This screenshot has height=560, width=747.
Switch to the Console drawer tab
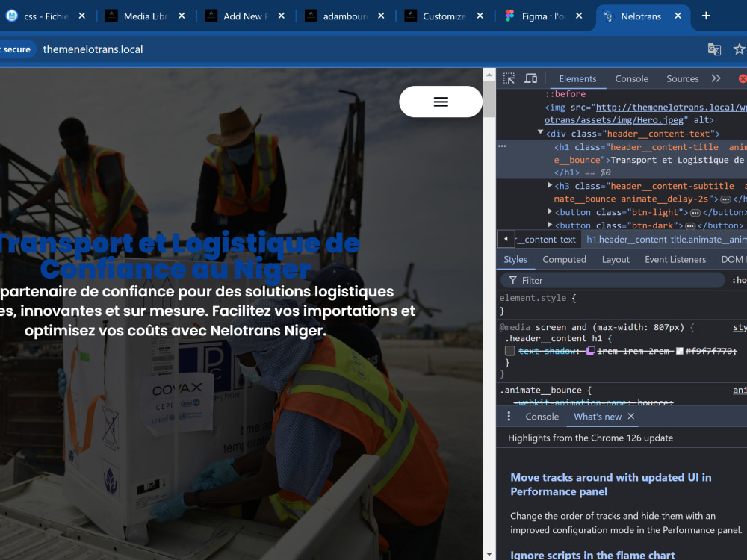tap(542, 416)
